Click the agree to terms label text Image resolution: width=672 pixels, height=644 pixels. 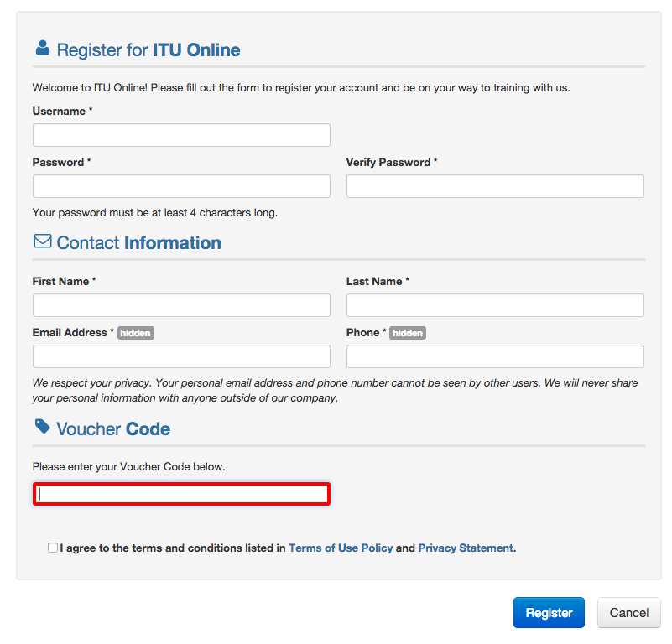tap(288, 548)
